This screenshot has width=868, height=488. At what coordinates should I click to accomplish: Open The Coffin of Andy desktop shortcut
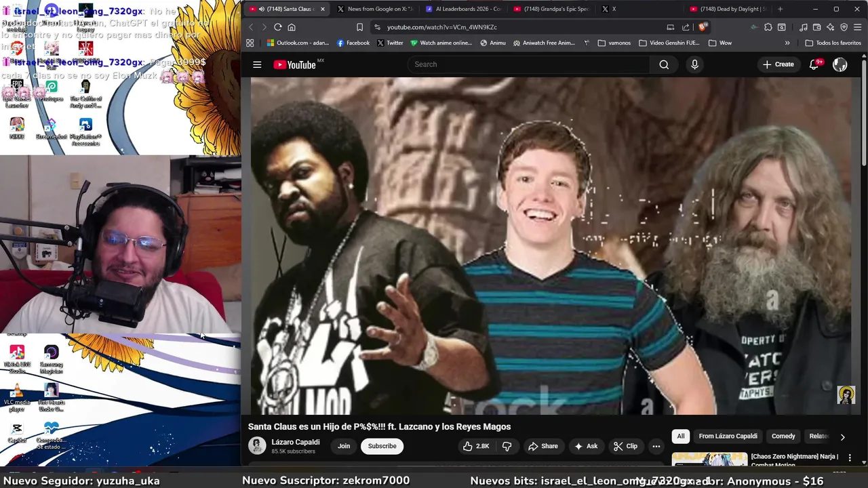click(85, 94)
